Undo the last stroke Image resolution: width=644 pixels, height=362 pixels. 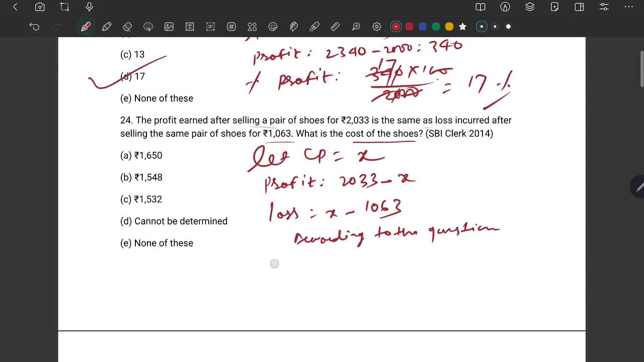point(34,27)
